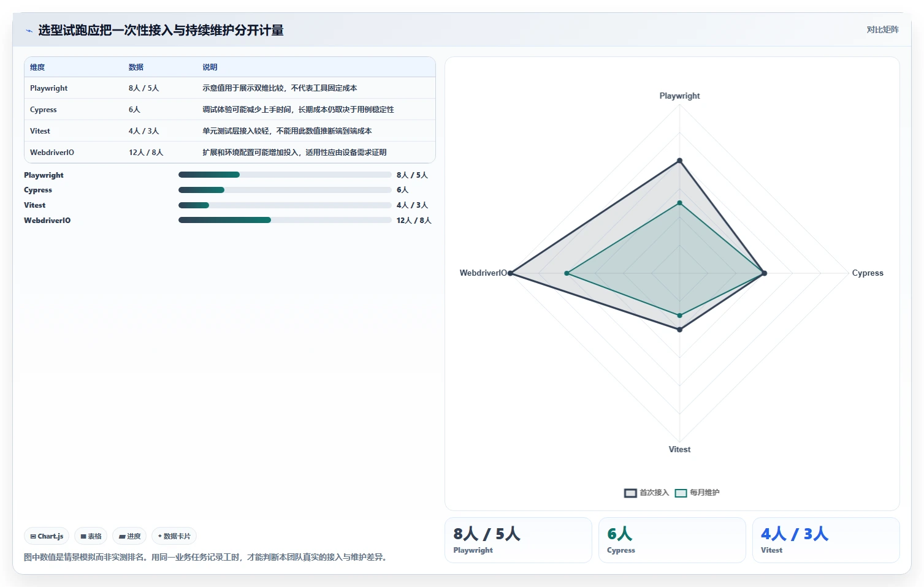Click the 说明 column header
The height and width of the screenshot is (587, 924).
tap(210, 67)
